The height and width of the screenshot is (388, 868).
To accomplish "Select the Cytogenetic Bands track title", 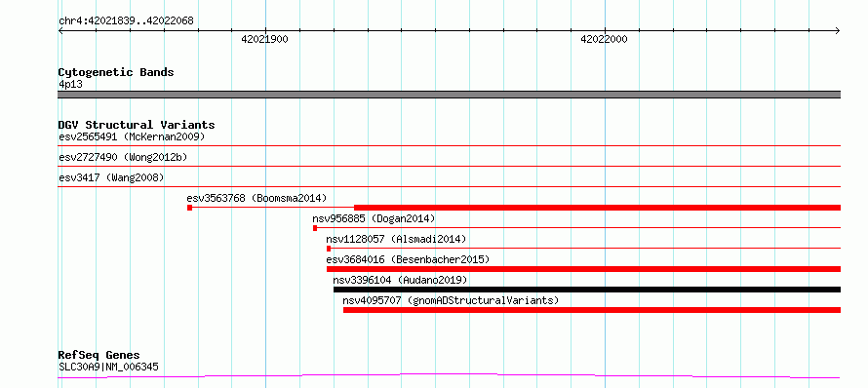I will 116,72.
